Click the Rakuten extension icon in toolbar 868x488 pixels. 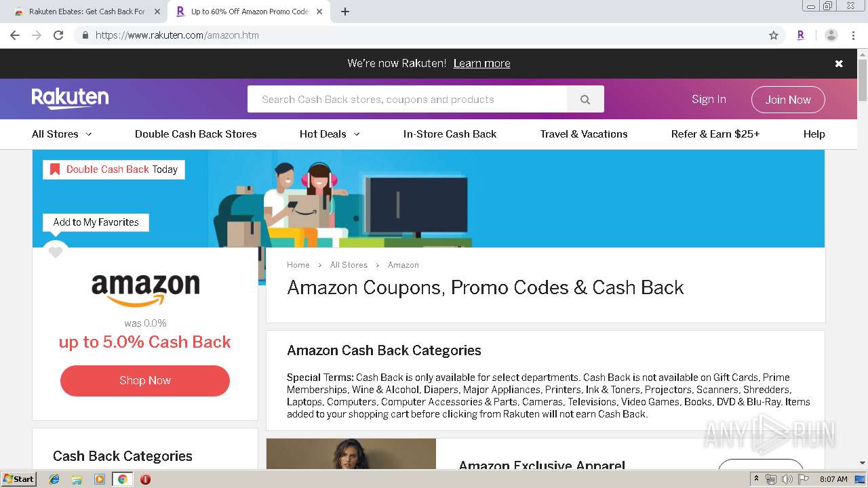[801, 35]
